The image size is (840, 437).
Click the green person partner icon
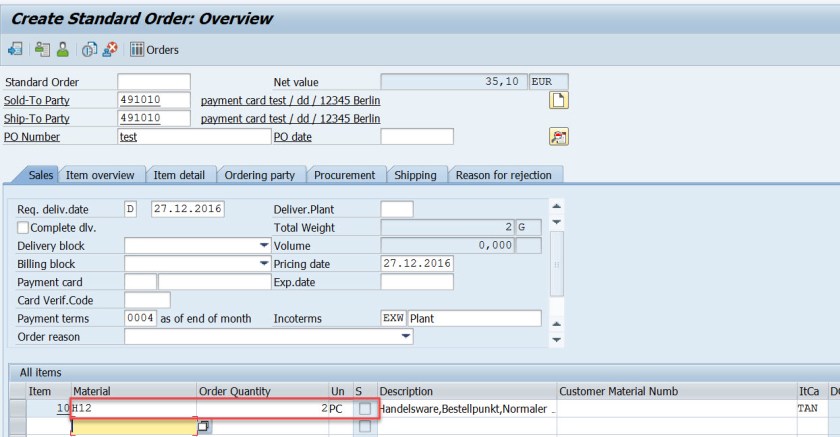click(x=62, y=49)
